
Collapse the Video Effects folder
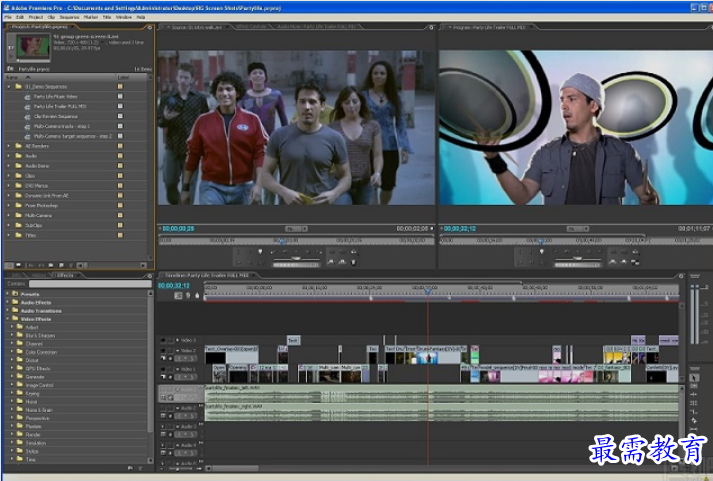pyautogui.click(x=8, y=319)
